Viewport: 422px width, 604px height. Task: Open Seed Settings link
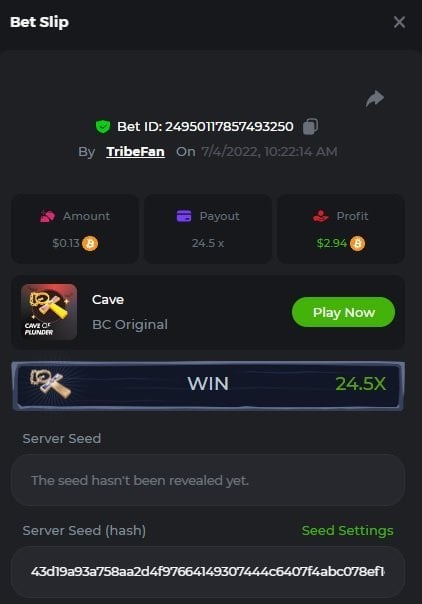pyautogui.click(x=348, y=530)
